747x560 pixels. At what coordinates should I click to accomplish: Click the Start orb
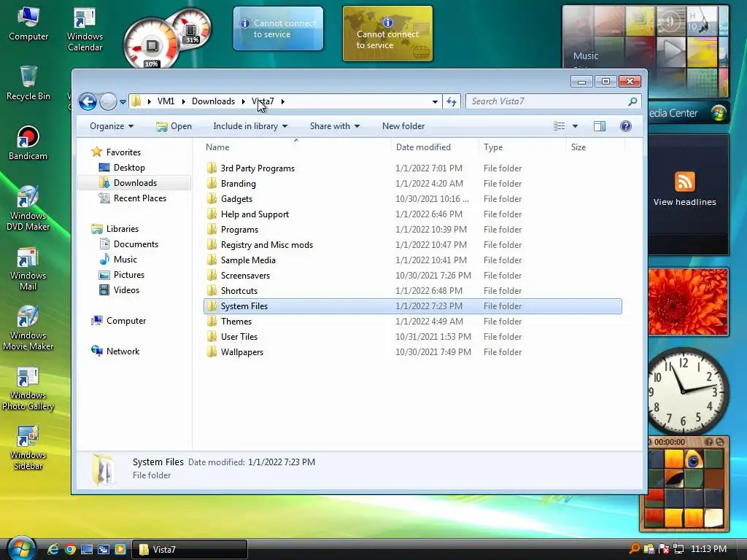click(21, 548)
